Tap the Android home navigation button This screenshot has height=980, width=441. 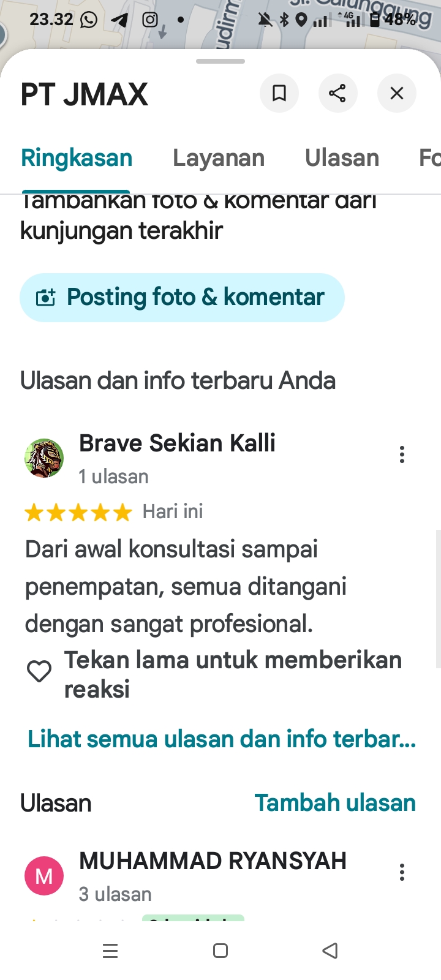tap(221, 951)
